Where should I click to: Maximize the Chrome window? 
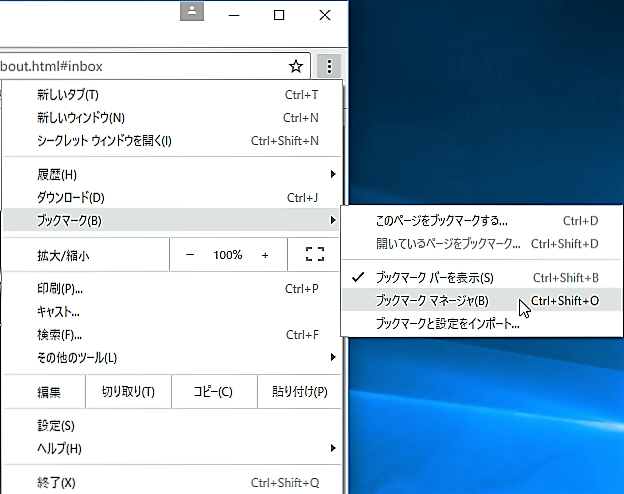click(x=279, y=15)
